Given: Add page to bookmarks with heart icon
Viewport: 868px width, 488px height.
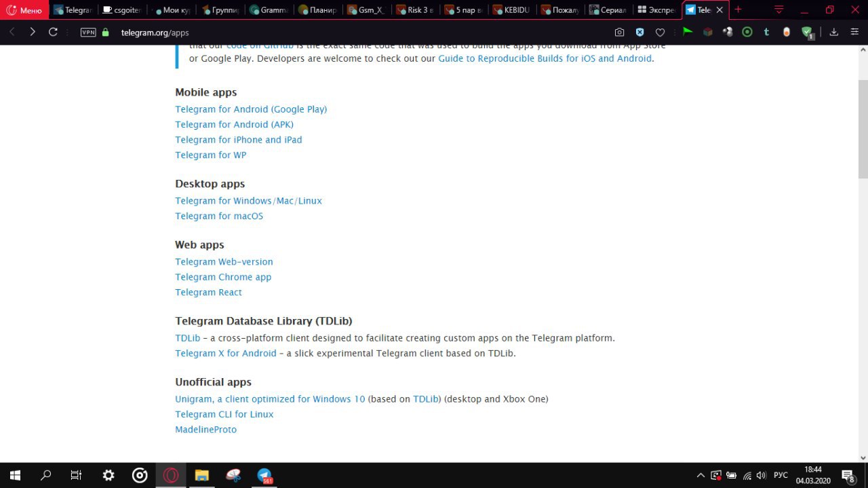Looking at the screenshot, I should click(x=660, y=32).
